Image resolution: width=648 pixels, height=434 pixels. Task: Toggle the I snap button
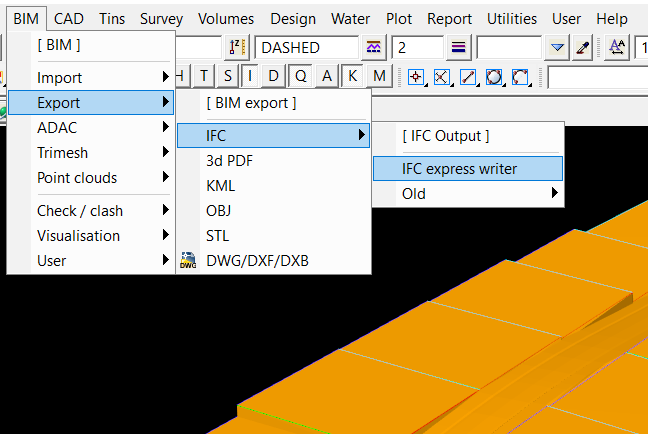click(250, 76)
